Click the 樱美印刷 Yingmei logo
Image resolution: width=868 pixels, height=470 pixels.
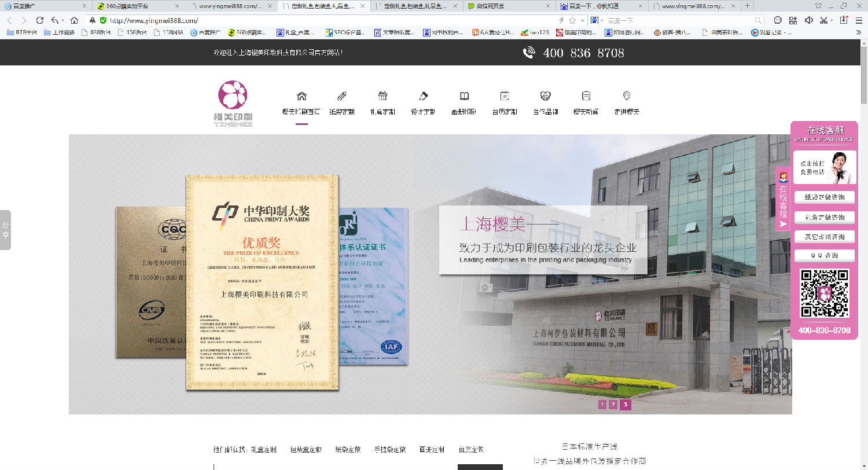tap(233, 104)
